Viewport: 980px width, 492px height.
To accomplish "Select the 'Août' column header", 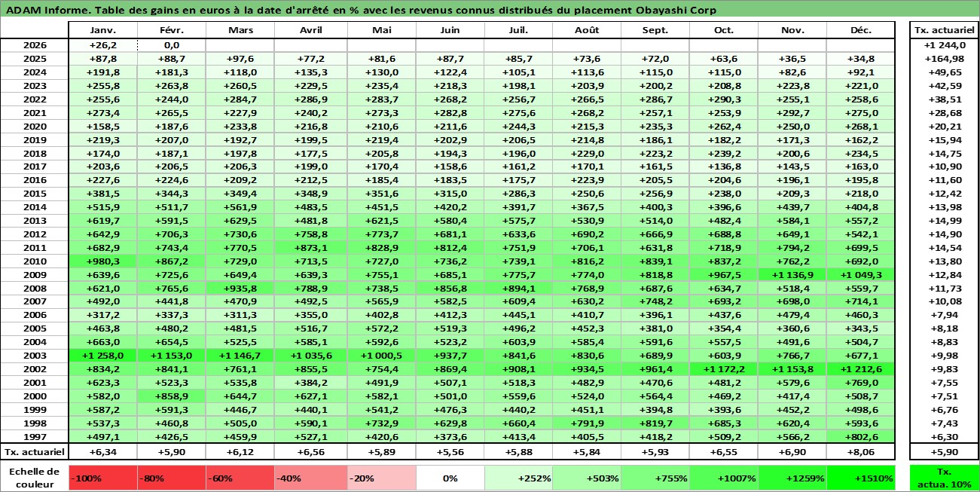I will tap(587, 30).
